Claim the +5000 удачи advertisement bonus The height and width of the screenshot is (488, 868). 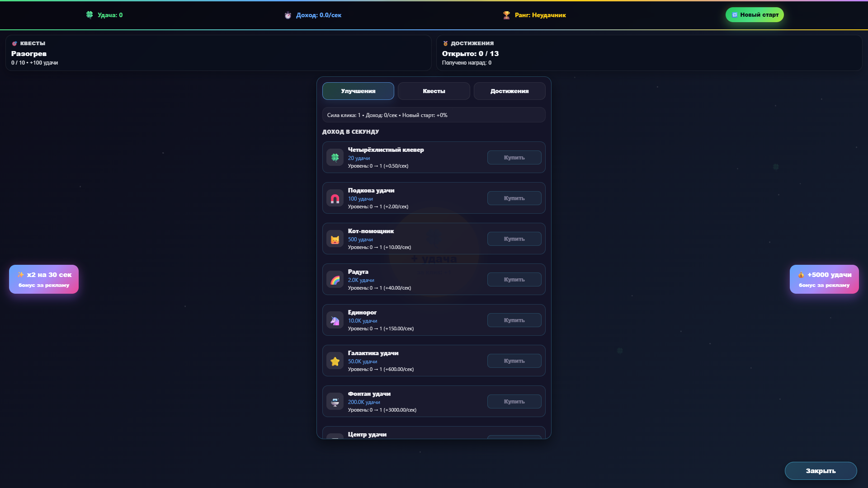point(824,279)
